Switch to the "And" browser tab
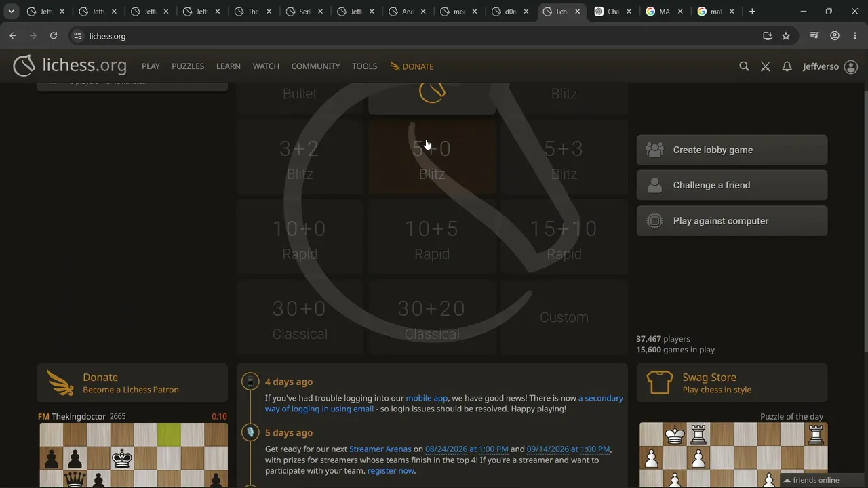 click(x=408, y=12)
